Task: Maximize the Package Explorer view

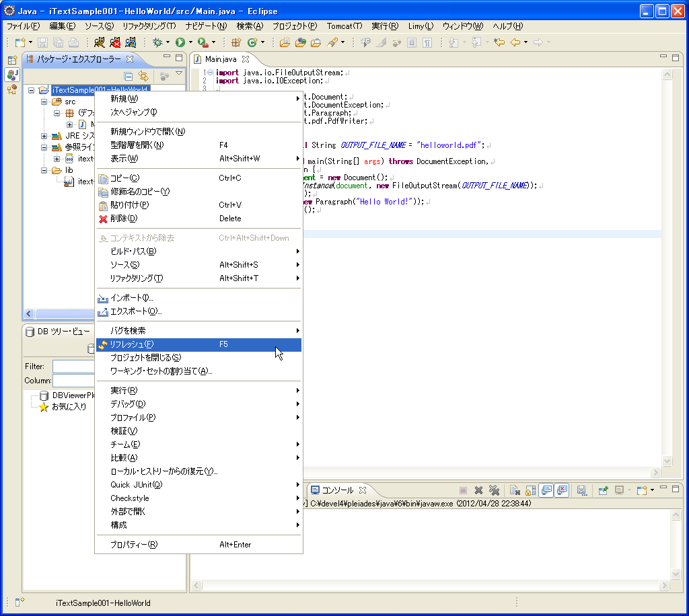Action: tap(179, 58)
